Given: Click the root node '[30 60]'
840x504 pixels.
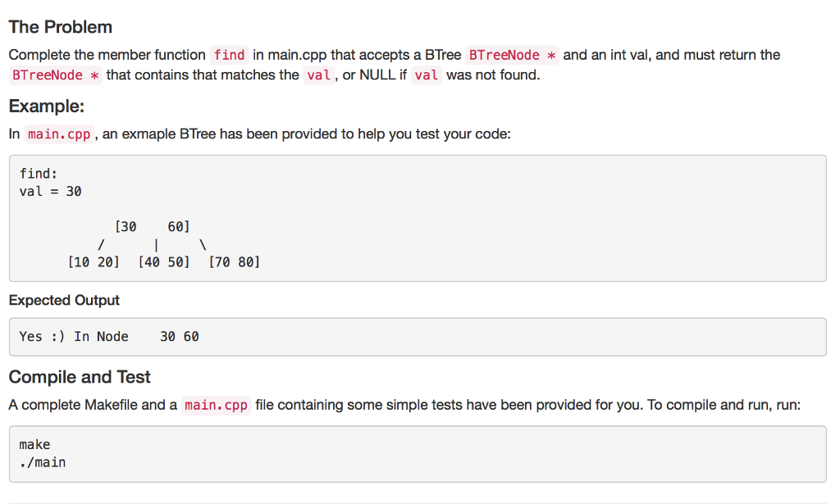Looking at the screenshot, I should pos(152,227).
